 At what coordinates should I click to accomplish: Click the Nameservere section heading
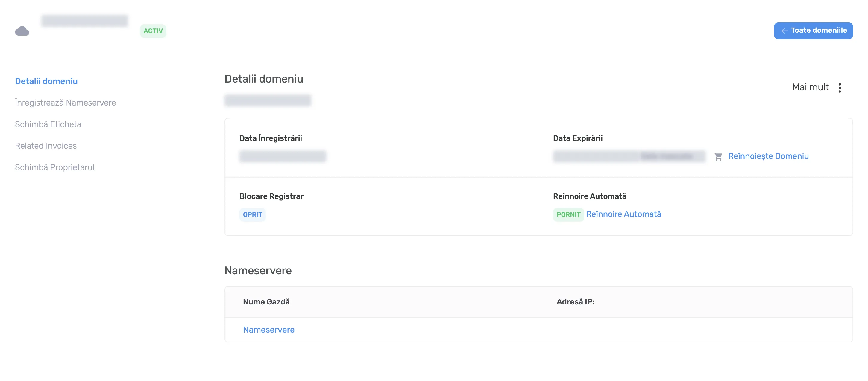click(258, 271)
